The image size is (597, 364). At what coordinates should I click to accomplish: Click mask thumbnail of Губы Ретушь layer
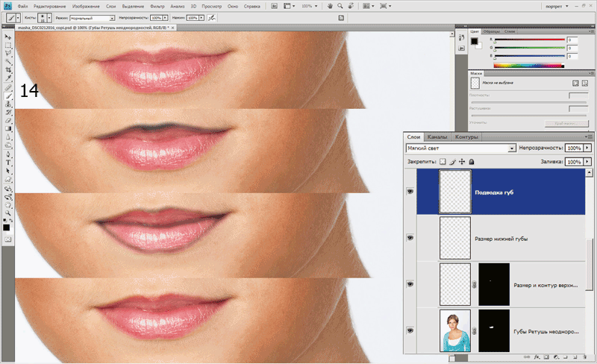494,330
